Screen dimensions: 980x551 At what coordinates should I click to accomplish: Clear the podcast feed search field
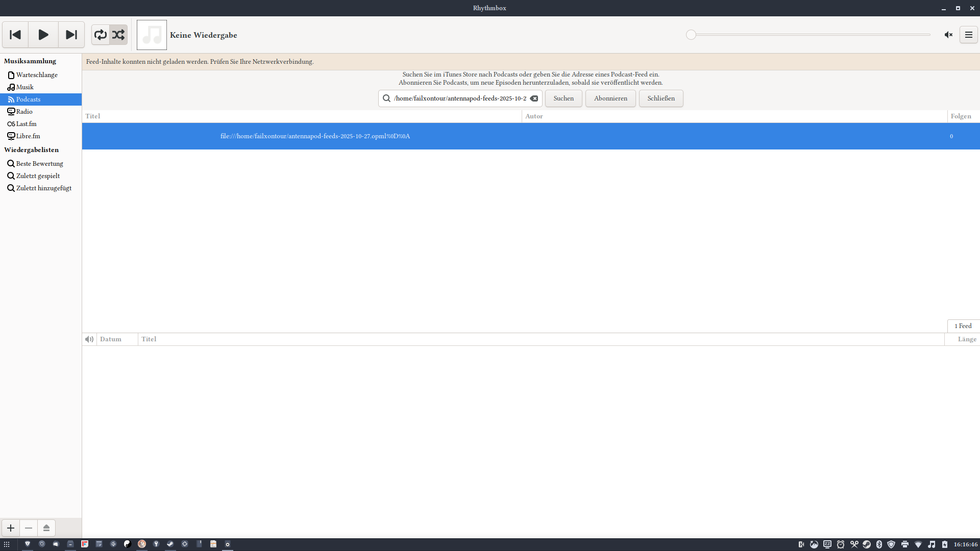(x=534, y=98)
